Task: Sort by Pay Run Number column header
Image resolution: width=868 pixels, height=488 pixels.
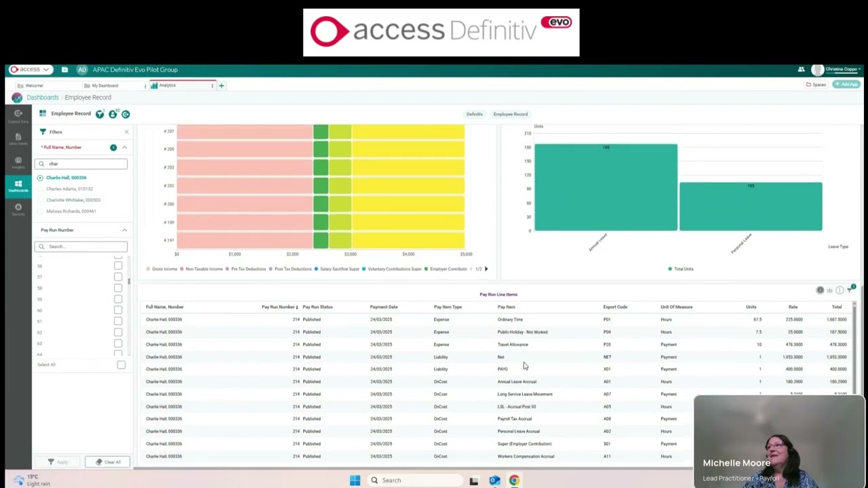Action: (x=278, y=307)
